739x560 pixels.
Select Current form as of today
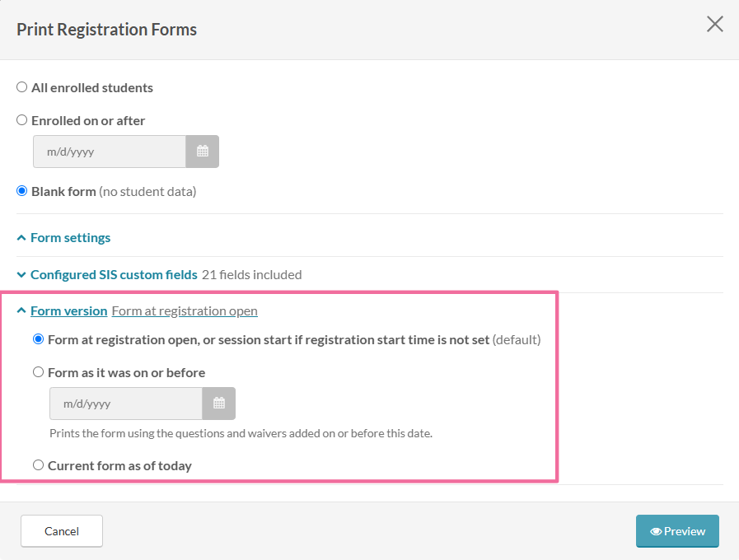38,465
